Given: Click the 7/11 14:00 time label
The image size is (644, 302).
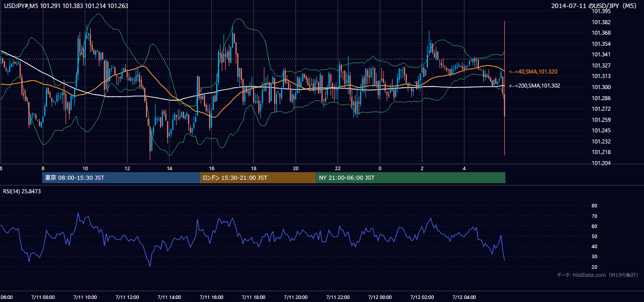Looking at the screenshot, I should coord(169,297).
